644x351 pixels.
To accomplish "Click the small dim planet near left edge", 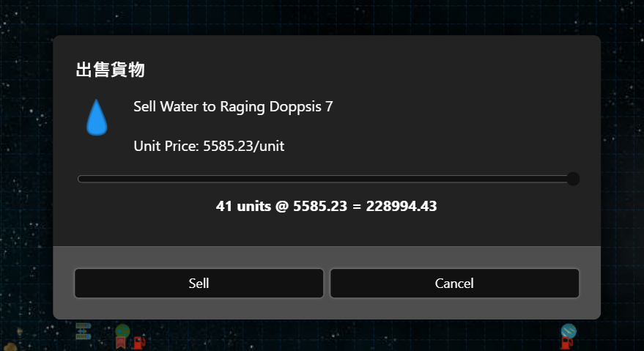I will point(19,331).
